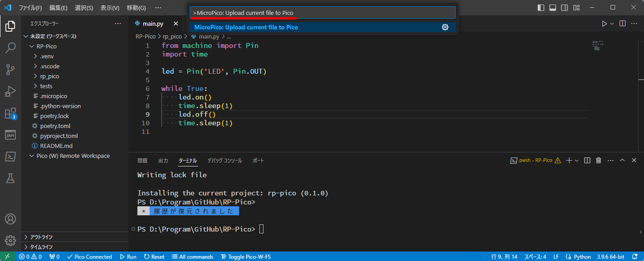Run the script on the Pico
Image resolution: width=644 pixels, height=261 pixels.
click(x=128, y=256)
